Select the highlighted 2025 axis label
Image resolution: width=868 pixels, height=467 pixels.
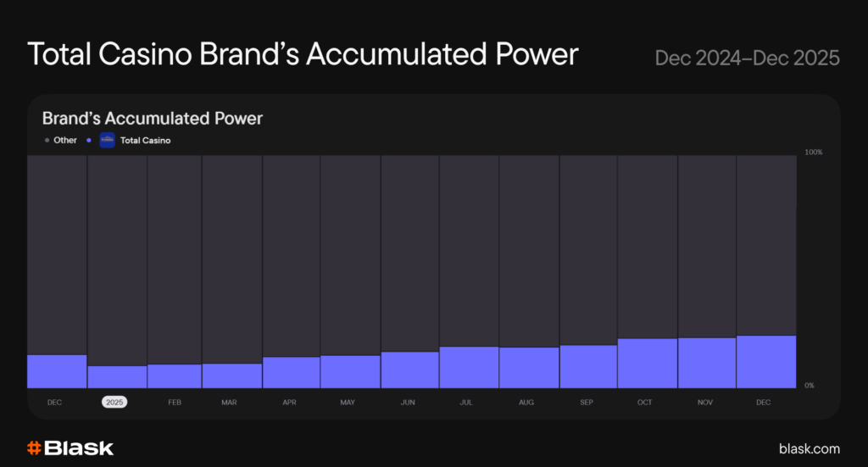(114, 403)
